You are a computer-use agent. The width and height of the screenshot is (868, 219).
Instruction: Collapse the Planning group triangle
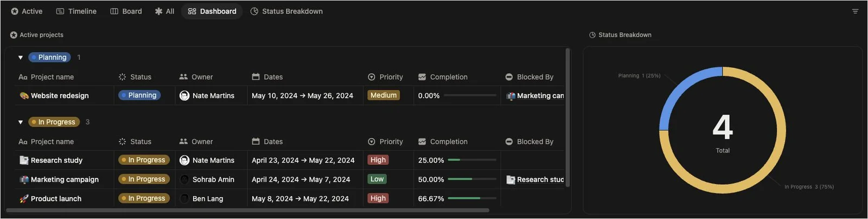pyautogui.click(x=21, y=57)
